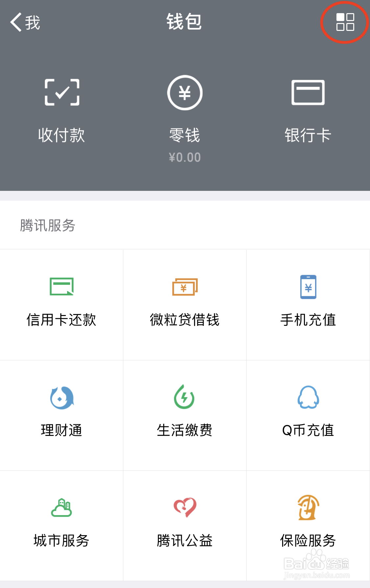Viewport: 370px width, 588px height.
Task: Open 生活缴费 green lightning icon
Action: pos(184,397)
